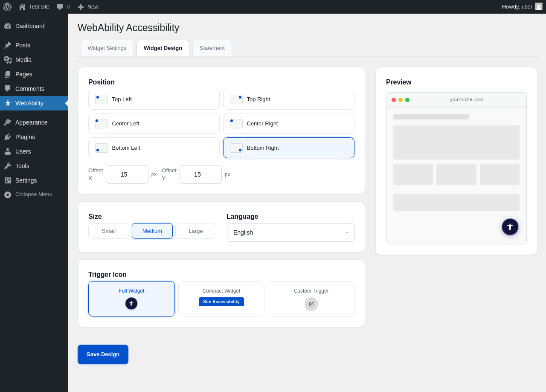Go to Tools in sidebar
This screenshot has height=392, width=546.
click(22, 166)
